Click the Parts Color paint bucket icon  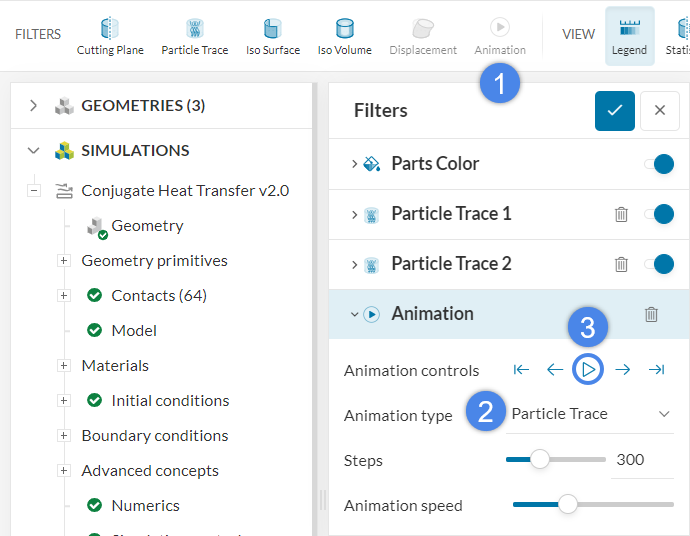click(x=371, y=164)
